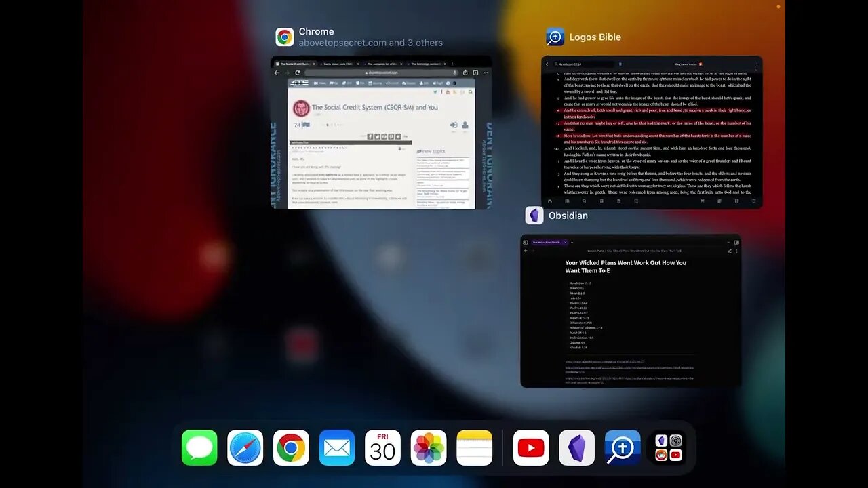
Task: Click Obsidian note back arrow
Action: 526,251
